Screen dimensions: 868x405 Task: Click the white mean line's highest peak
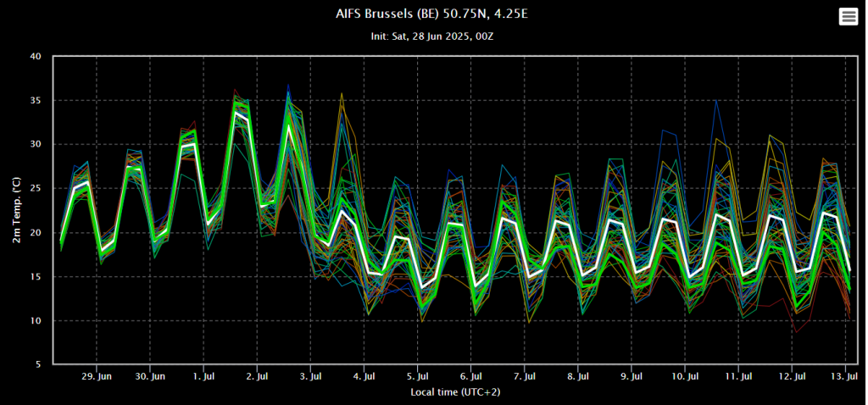pyautogui.click(x=236, y=113)
